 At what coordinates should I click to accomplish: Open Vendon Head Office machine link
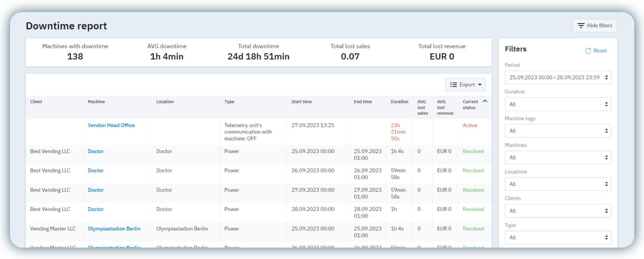[111, 125]
